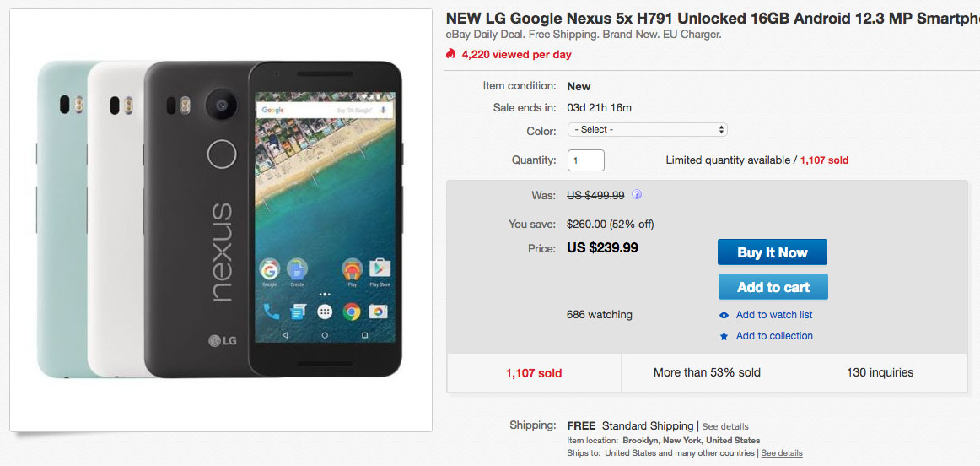Open the shipping See details link
The image size is (980, 466).
tap(724, 426)
